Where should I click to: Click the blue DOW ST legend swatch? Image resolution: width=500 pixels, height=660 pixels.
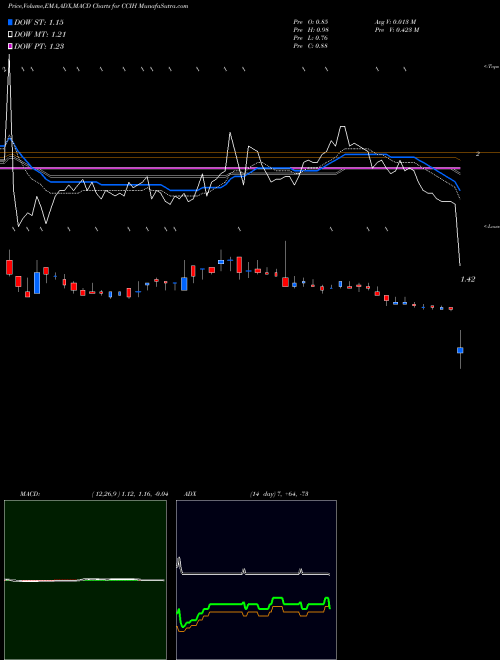[x=10, y=22]
